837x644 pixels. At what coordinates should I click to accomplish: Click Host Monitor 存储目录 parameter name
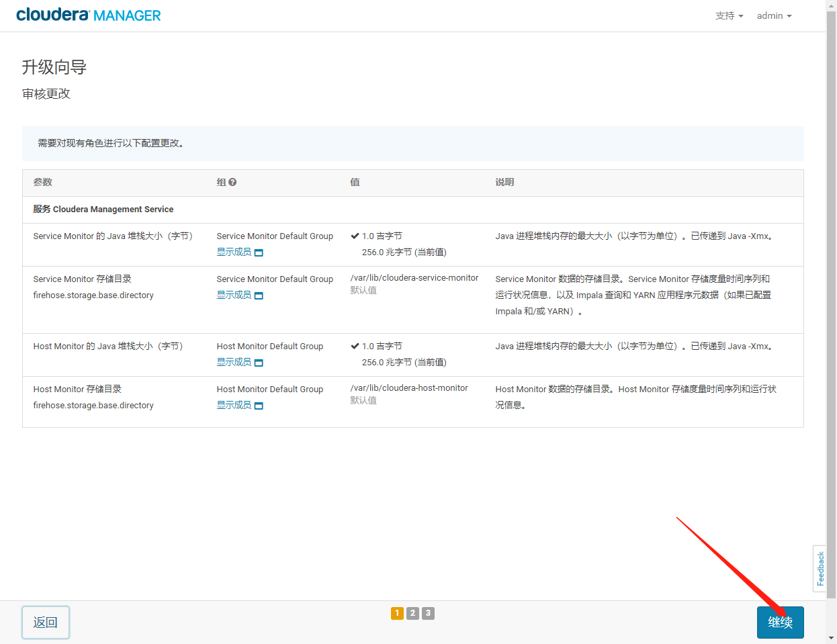pyautogui.click(x=77, y=389)
